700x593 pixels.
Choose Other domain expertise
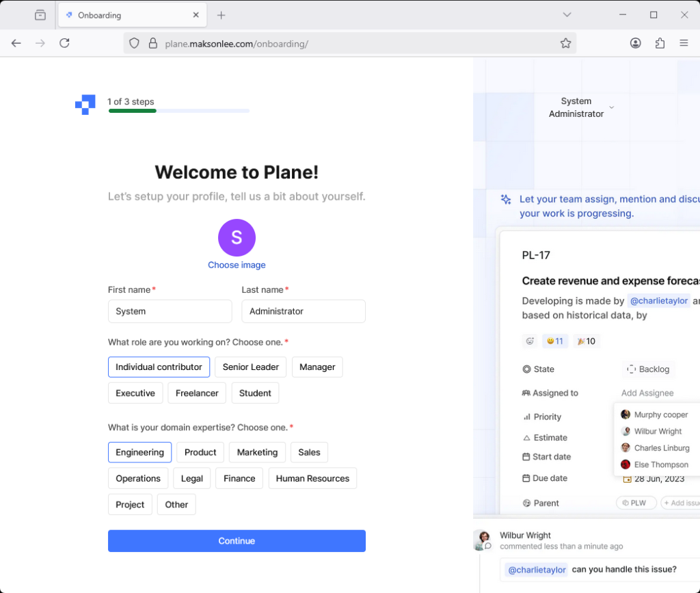[176, 505]
